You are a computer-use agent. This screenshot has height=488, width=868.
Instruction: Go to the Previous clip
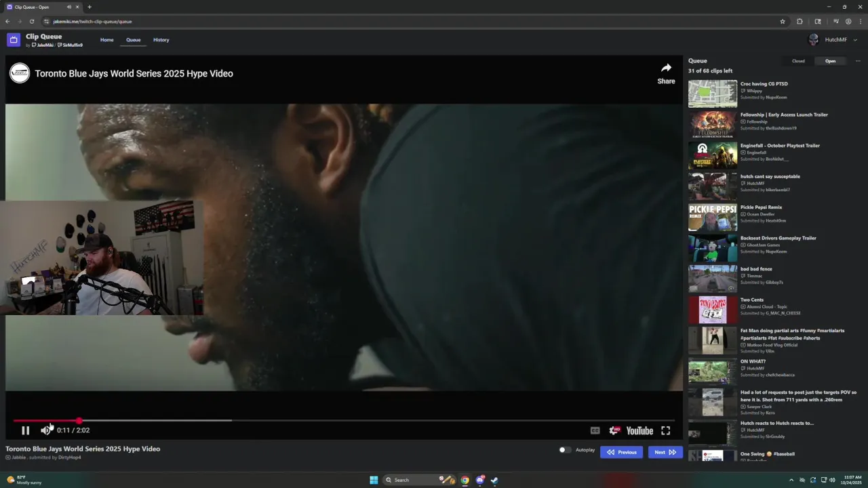coord(621,452)
